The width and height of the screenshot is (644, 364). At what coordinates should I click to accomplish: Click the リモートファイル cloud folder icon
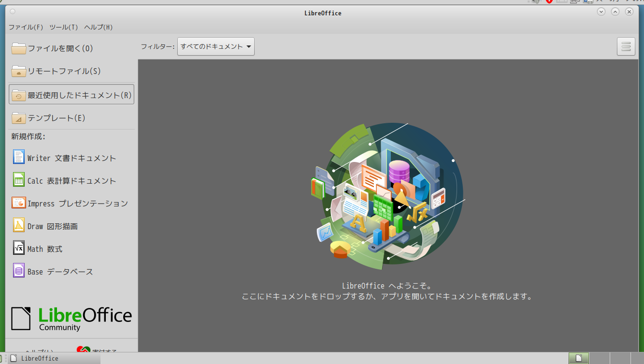click(19, 71)
